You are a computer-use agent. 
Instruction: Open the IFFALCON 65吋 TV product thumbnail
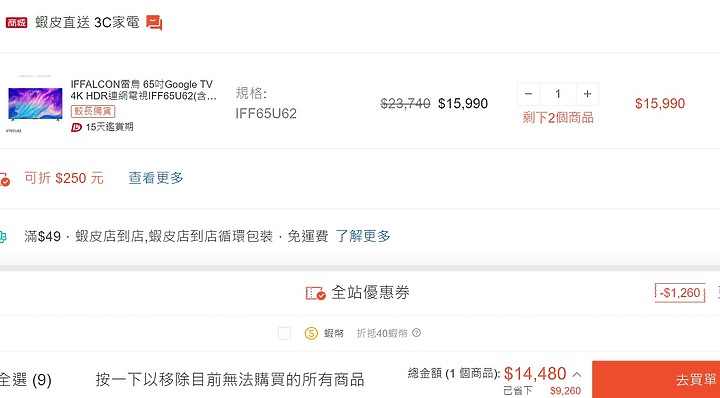pyautogui.click(x=35, y=104)
